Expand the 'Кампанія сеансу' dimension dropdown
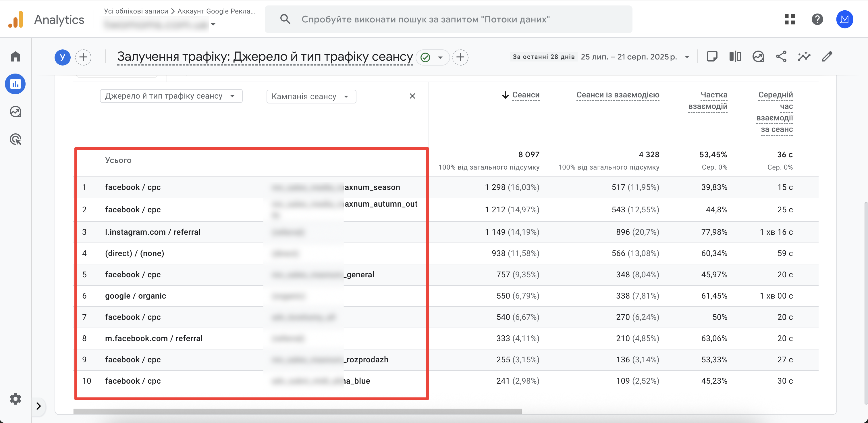 311,96
